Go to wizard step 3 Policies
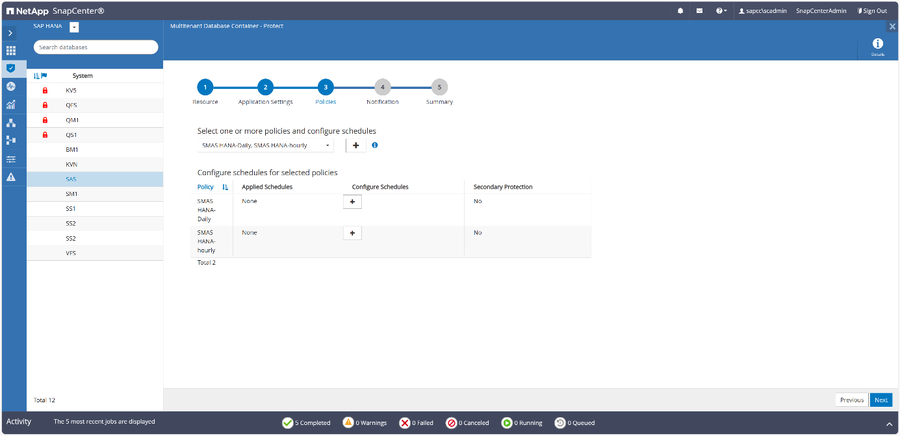 click(x=325, y=87)
